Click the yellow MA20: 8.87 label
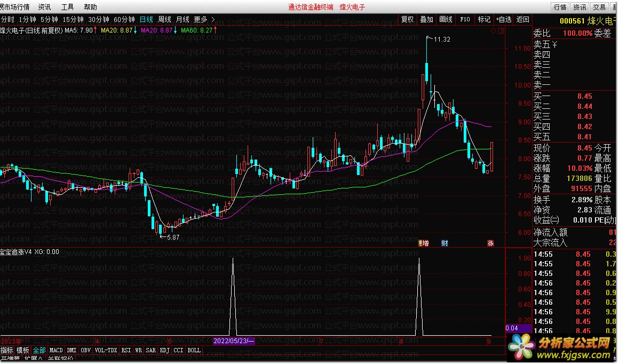This screenshot has width=619, height=364. point(116,30)
